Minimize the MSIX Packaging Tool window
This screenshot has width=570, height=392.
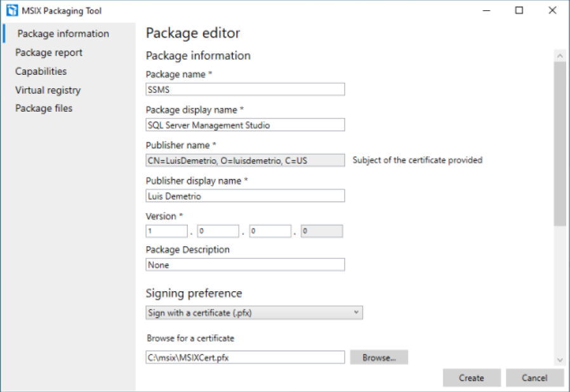click(486, 11)
